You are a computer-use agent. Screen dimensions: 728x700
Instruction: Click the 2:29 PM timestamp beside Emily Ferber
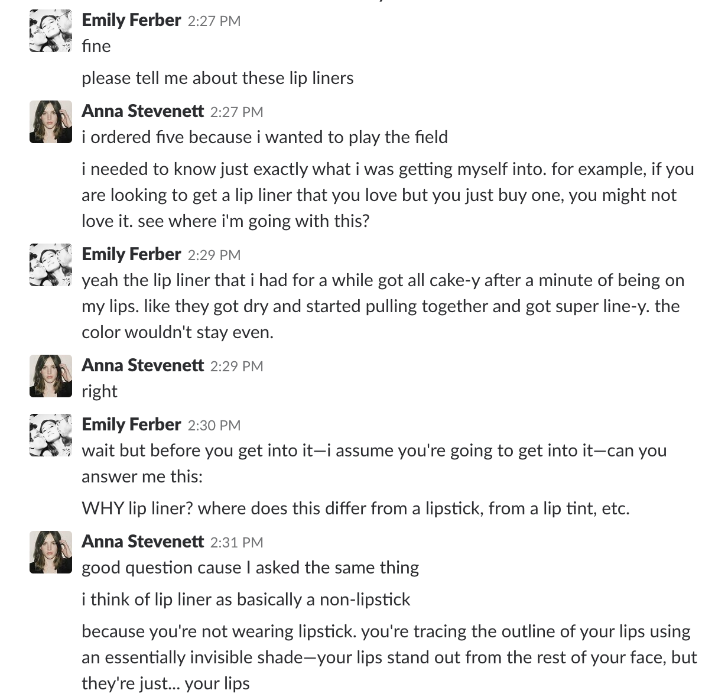coord(214,255)
